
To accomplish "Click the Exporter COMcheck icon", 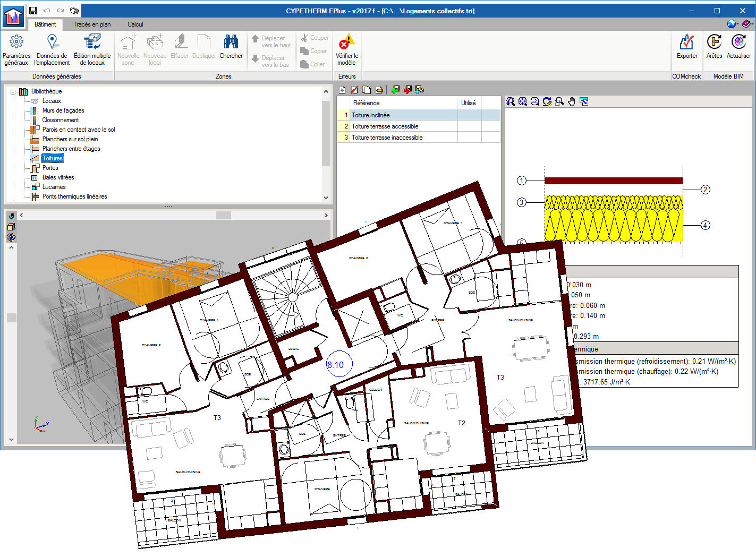I will 687,47.
